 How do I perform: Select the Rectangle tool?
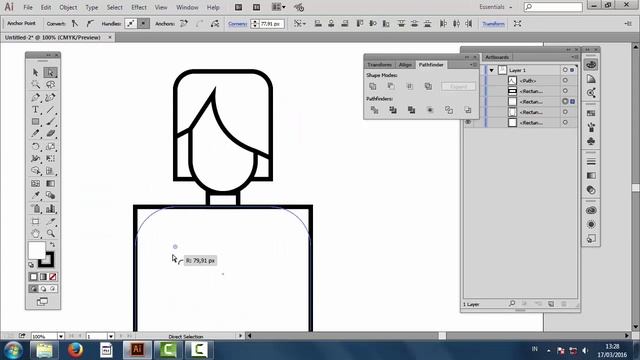click(x=36, y=122)
